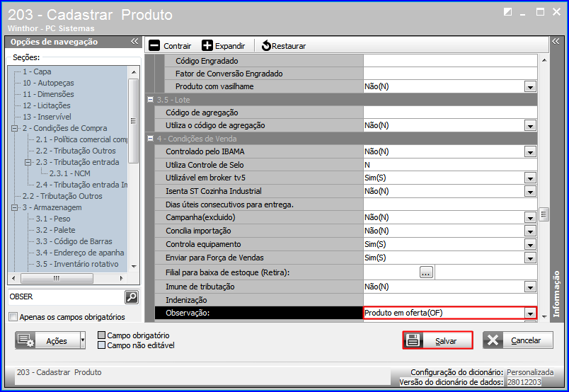
Task: Click the Salvar button
Action: coord(437,340)
